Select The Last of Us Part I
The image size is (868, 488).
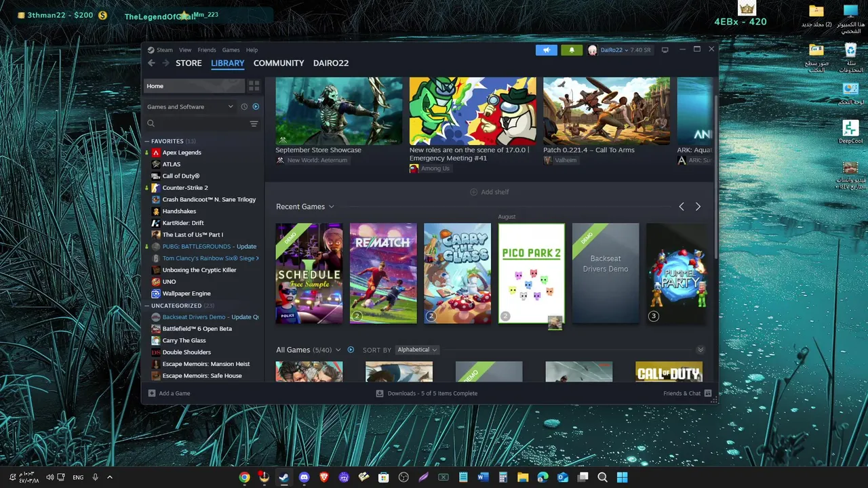[193, 235]
